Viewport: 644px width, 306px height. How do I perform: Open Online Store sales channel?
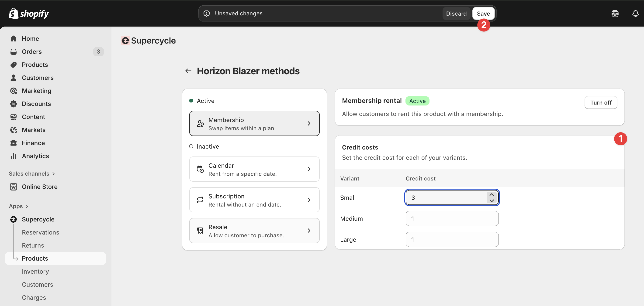pyautogui.click(x=39, y=187)
